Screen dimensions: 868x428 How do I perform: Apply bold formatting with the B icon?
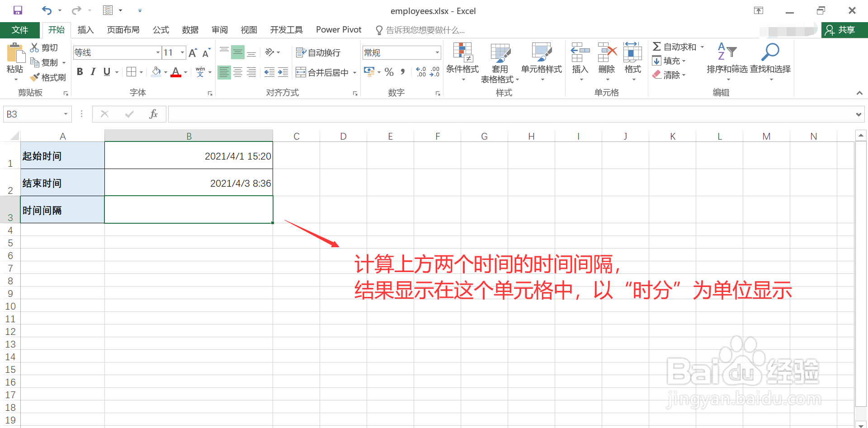[80, 71]
